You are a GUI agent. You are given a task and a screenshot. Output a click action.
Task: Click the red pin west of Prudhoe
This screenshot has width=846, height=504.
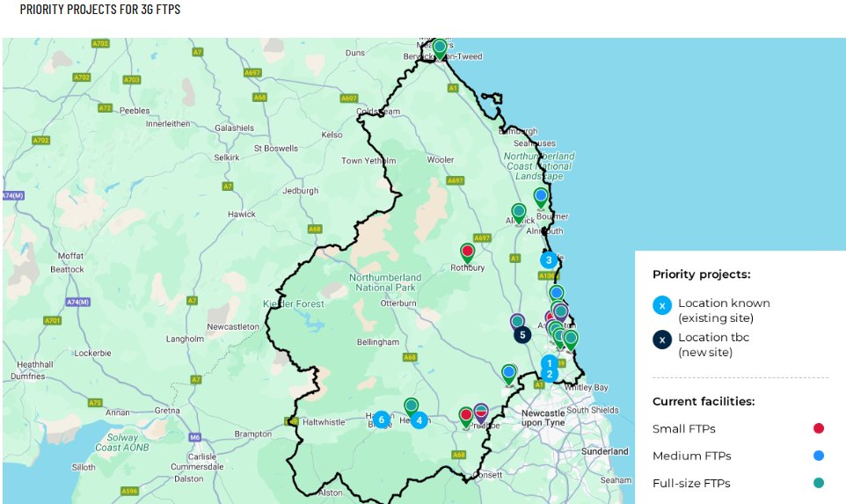[466, 418]
